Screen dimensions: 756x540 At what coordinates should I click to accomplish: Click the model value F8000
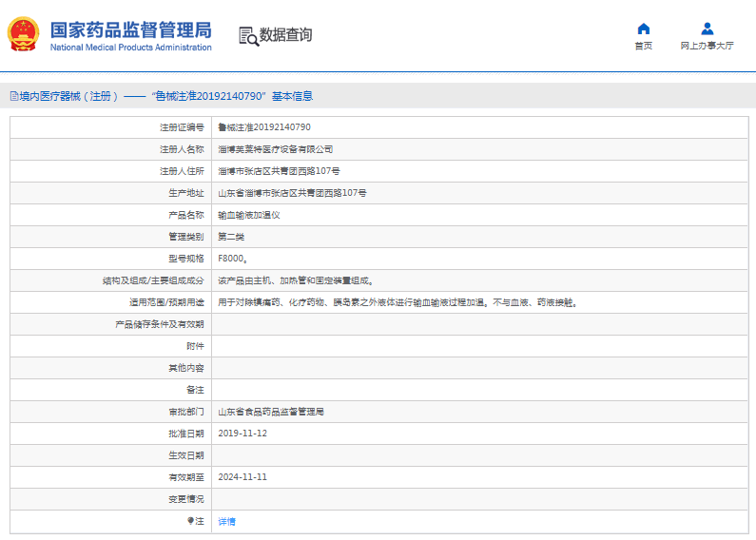[233, 259]
